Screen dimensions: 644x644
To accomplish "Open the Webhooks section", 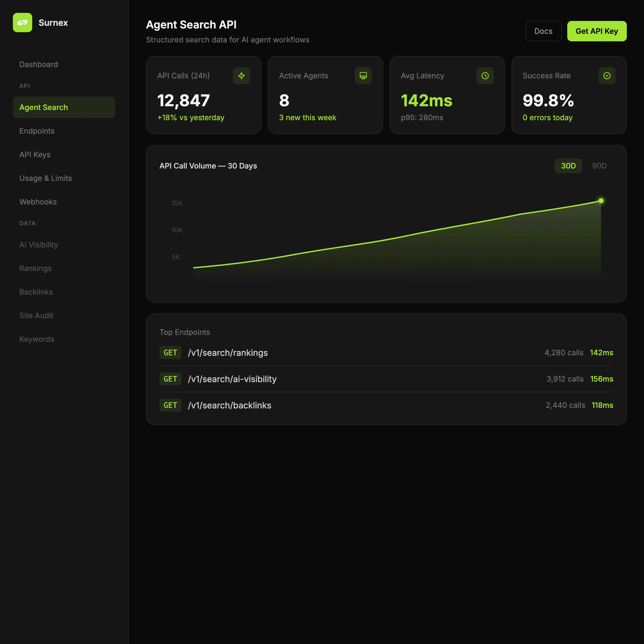I will click(38, 202).
